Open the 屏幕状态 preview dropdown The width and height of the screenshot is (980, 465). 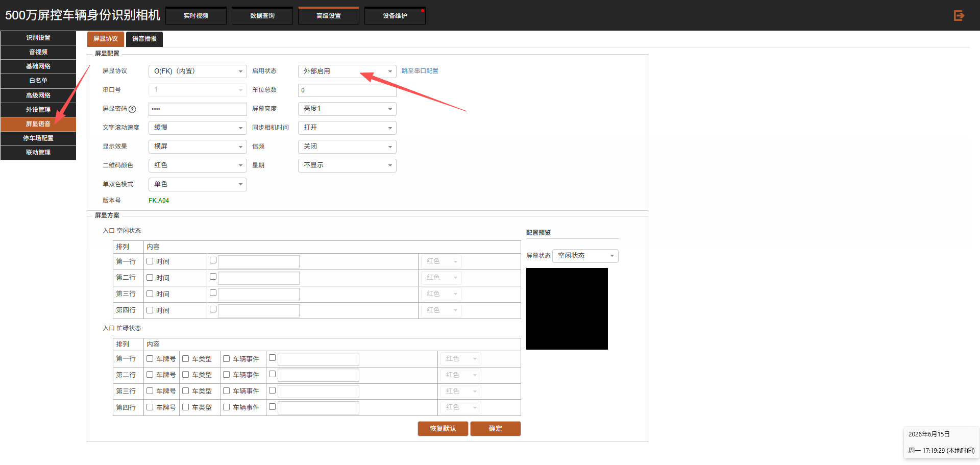(x=585, y=256)
